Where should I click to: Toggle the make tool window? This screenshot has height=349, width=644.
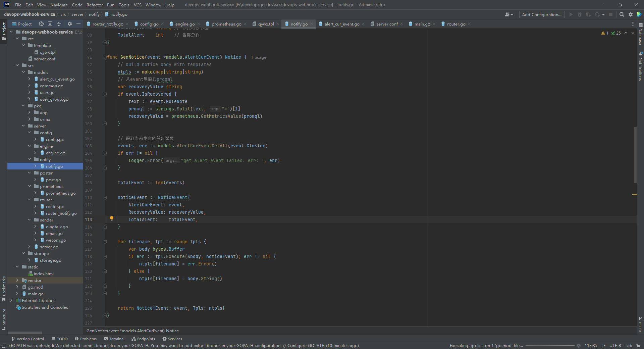(x=640, y=324)
